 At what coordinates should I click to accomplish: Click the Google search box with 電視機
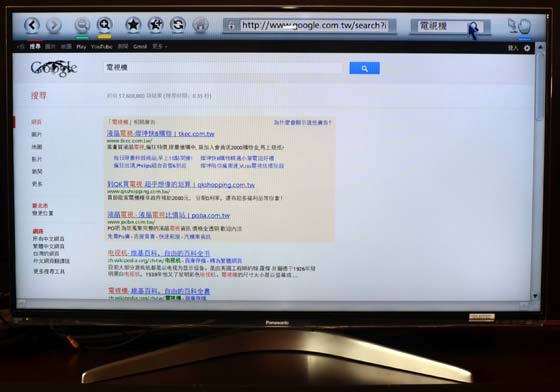click(223, 67)
